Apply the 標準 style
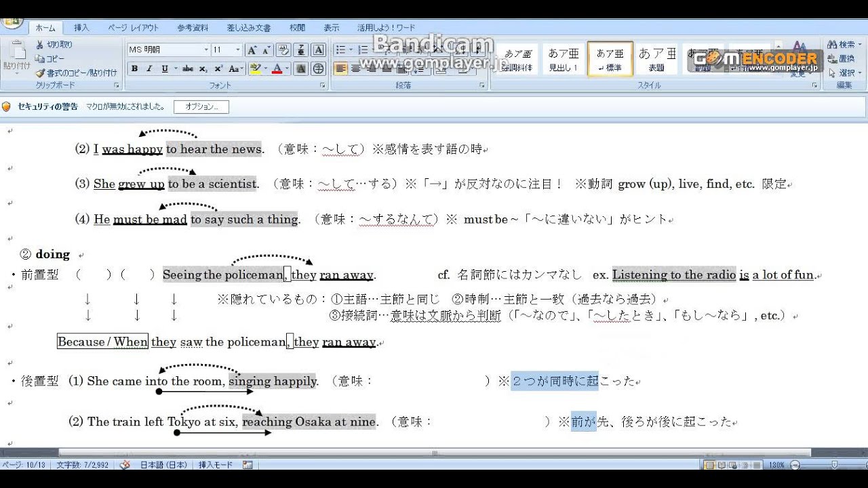The height and width of the screenshot is (488, 868). click(610, 60)
